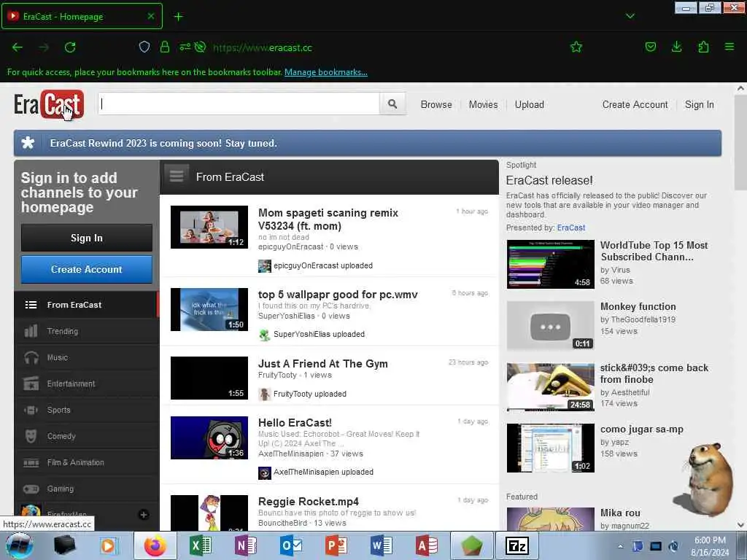Click the list all tabs chevron
This screenshot has width=747, height=560.
tap(630, 16)
